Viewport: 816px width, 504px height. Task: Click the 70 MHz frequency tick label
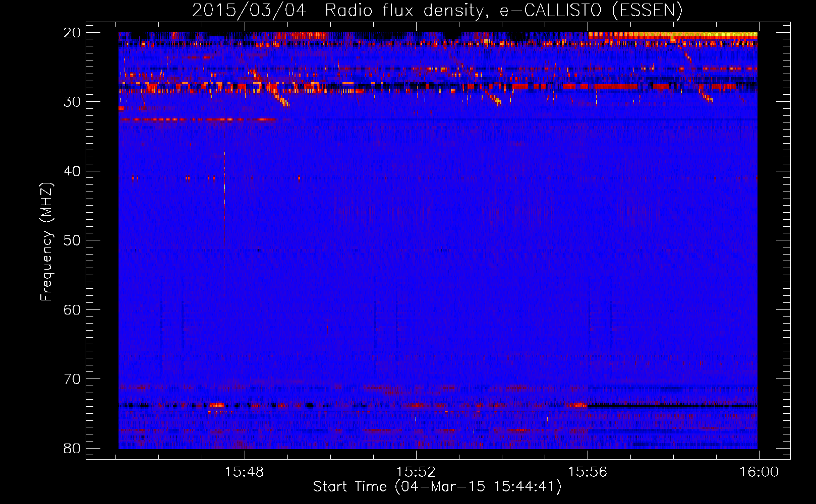(72, 379)
